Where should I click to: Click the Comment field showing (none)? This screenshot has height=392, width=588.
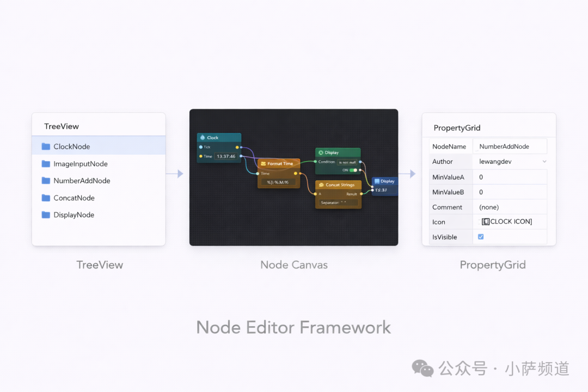(510, 207)
